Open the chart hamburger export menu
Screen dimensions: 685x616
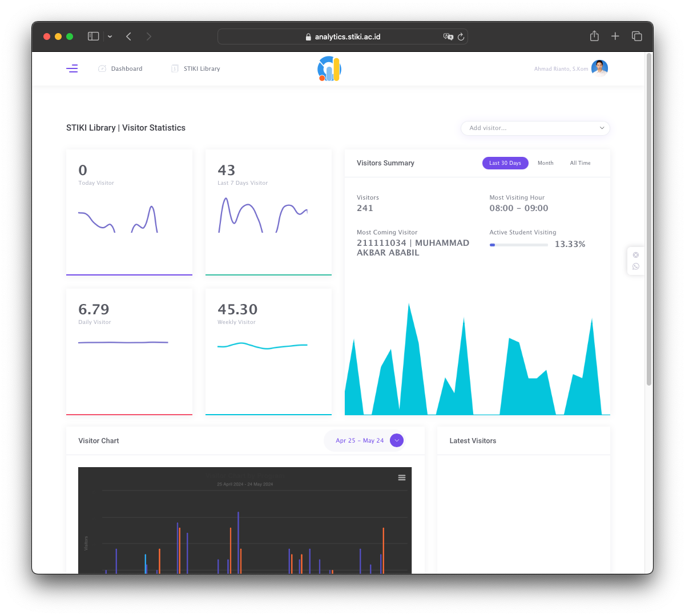[x=402, y=477]
